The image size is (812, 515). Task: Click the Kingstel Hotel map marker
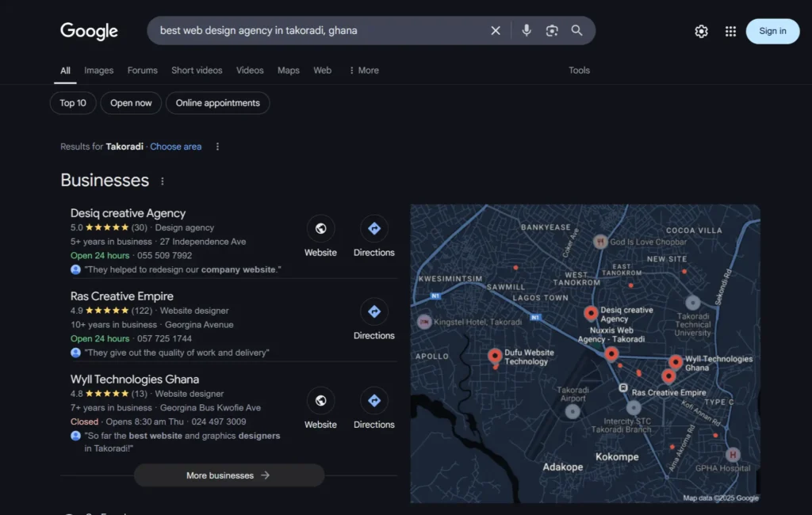(x=424, y=322)
